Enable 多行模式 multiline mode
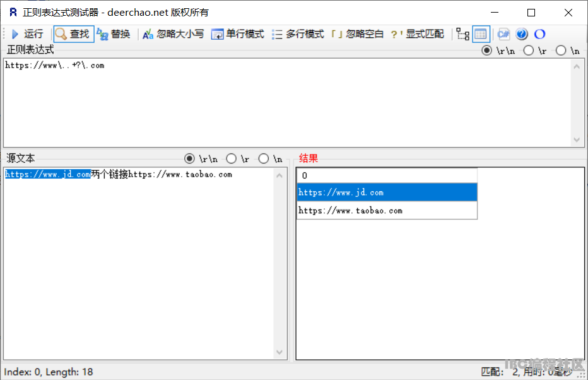 pos(298,34)
